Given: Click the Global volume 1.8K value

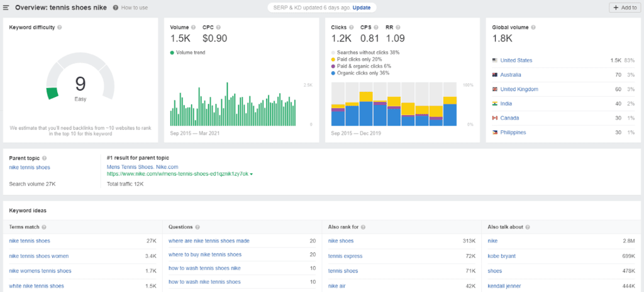Looking at the screenshot, I should pos(502,38).
